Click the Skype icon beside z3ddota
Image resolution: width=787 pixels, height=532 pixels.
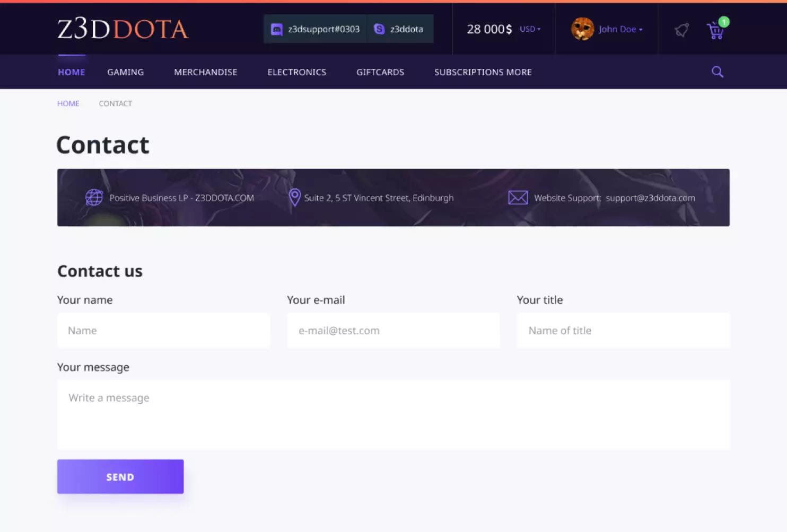379,29
